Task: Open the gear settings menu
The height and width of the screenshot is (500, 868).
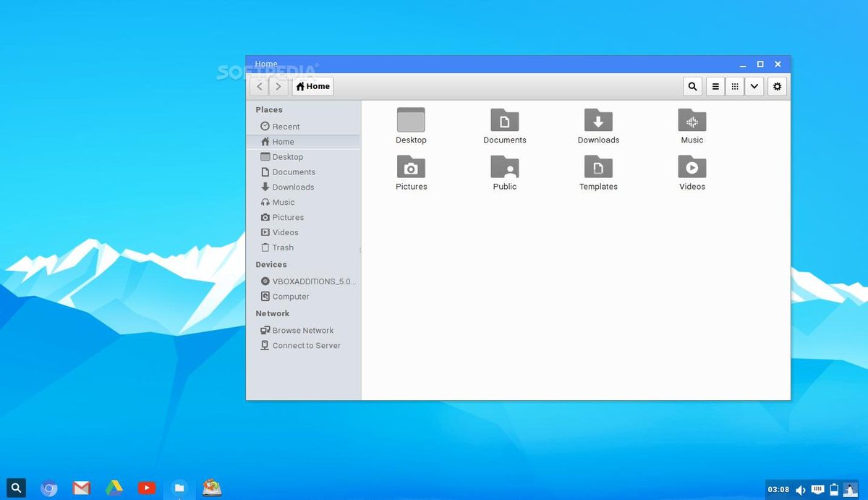Action: 777,86
